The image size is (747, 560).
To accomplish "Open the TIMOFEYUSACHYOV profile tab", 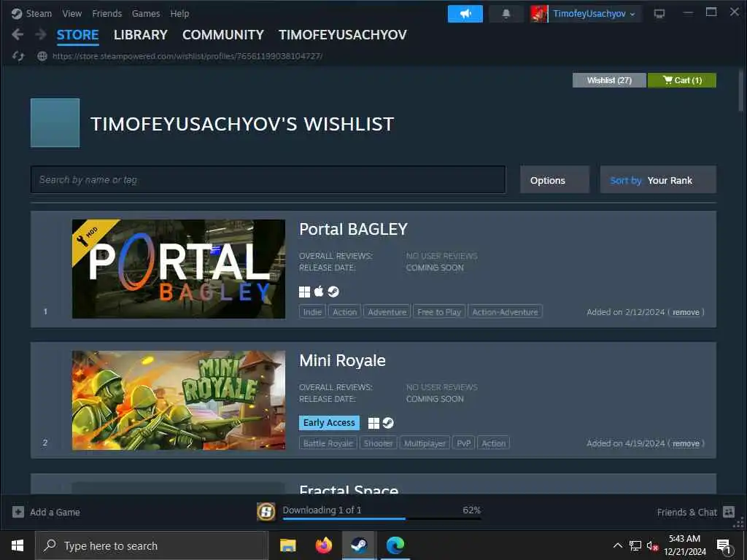I will 343,35.
